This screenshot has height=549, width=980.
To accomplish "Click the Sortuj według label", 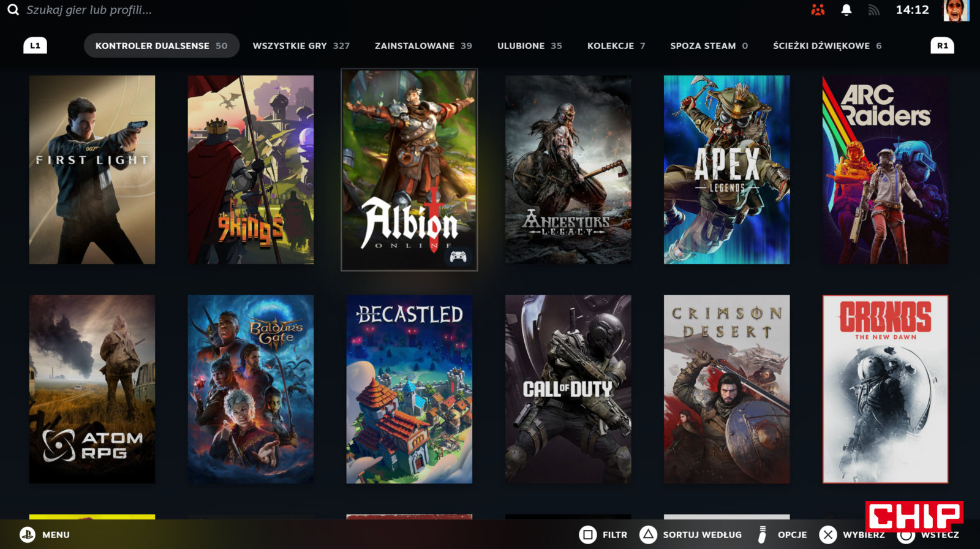I will [702, 535].
